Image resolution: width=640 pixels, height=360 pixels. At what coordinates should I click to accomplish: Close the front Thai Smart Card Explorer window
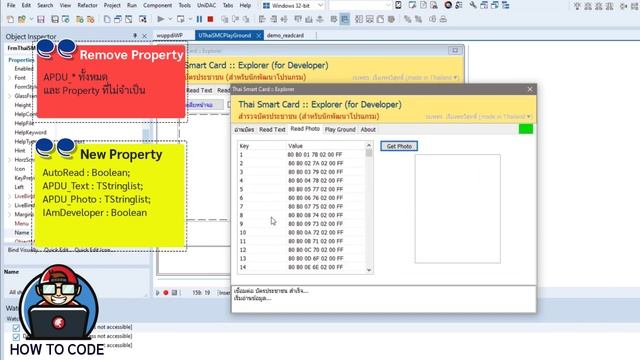click(x=530, y=89)
